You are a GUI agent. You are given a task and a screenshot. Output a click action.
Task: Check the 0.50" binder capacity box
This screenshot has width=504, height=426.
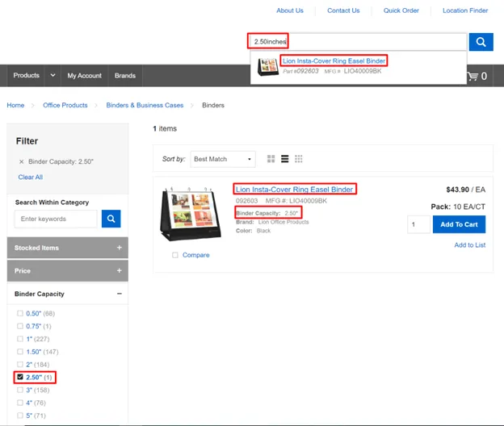click(x=20, y=313)
